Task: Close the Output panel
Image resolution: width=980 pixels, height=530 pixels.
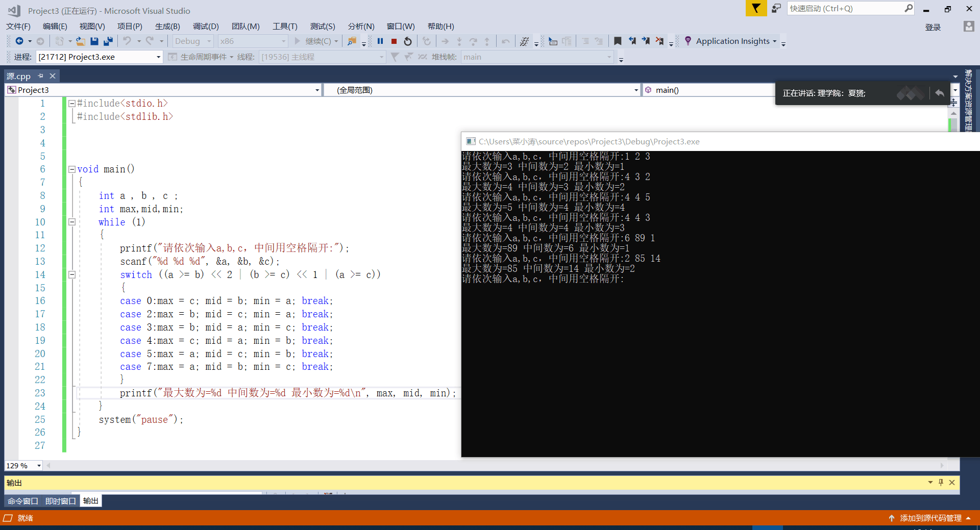Action: coord(952,483)
